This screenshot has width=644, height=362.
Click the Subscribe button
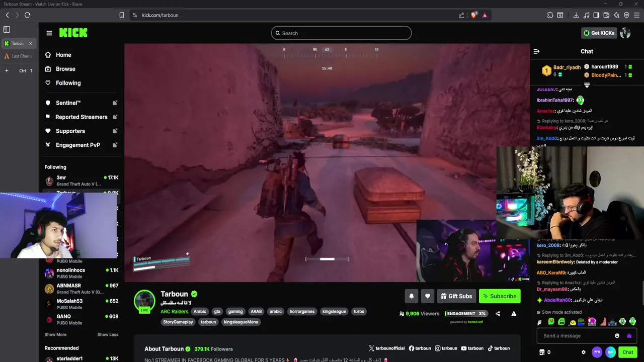coord(500,296)
